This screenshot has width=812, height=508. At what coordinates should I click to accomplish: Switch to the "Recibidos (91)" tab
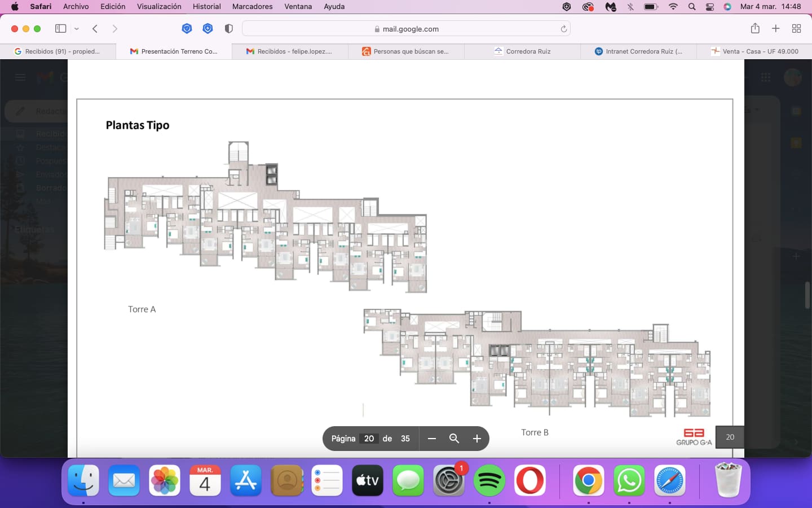tap(58, 51)
